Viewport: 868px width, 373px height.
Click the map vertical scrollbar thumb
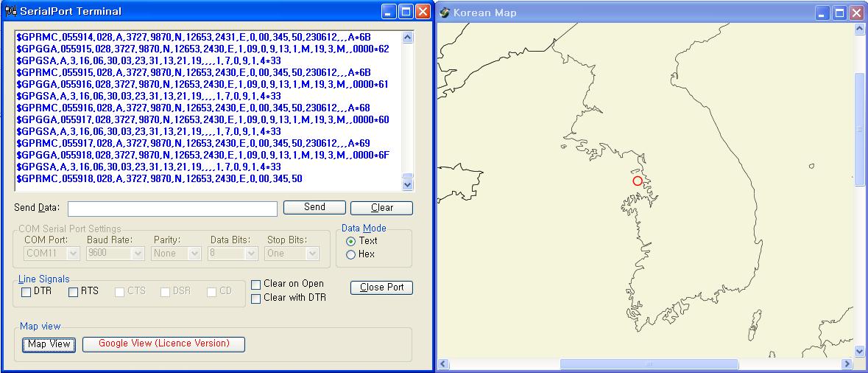(860, 128)
